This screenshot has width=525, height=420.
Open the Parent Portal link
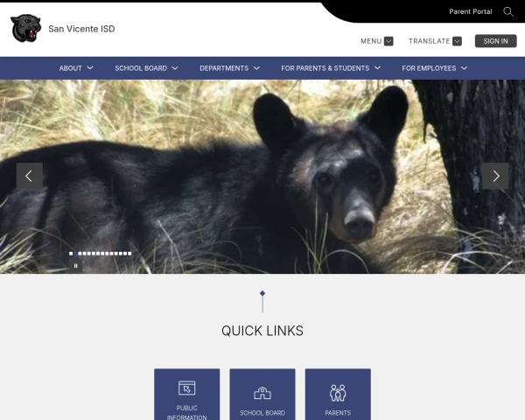(x=471, y=11)
